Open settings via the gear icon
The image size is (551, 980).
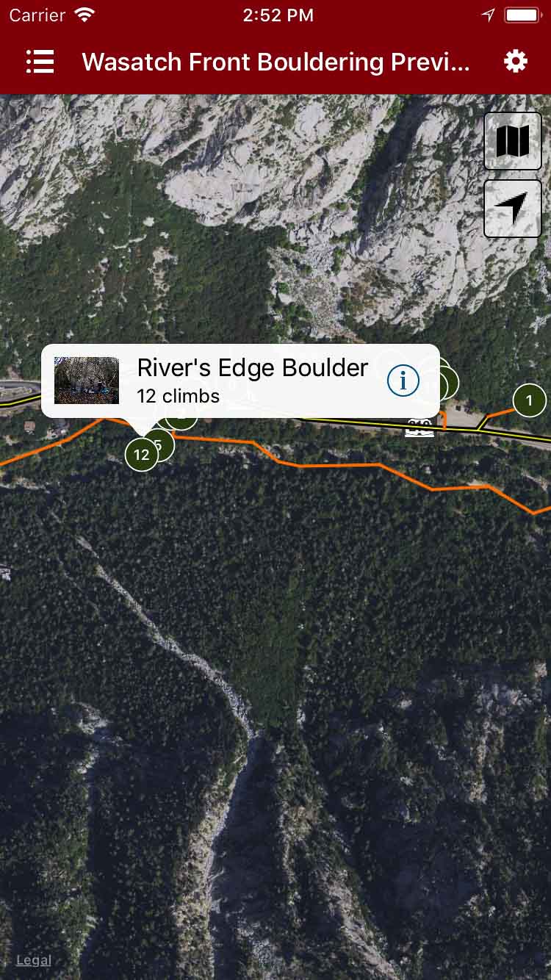tap(516, 62)
